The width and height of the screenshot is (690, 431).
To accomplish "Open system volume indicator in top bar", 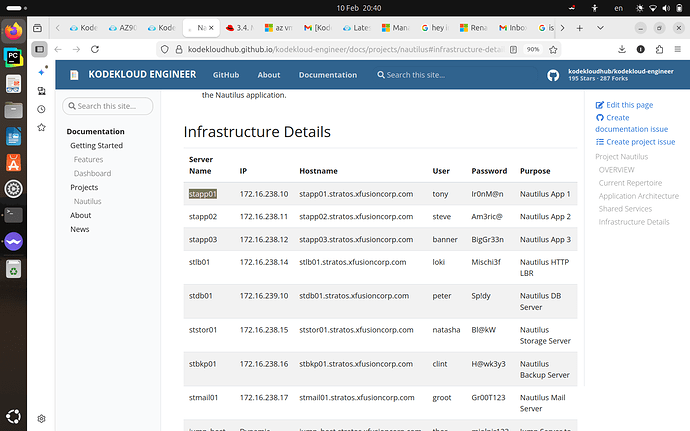I will coord(666,8).
